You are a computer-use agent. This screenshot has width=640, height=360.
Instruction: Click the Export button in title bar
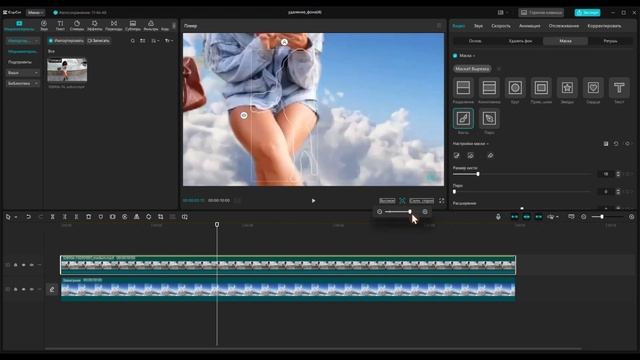(x=587, y=13)
